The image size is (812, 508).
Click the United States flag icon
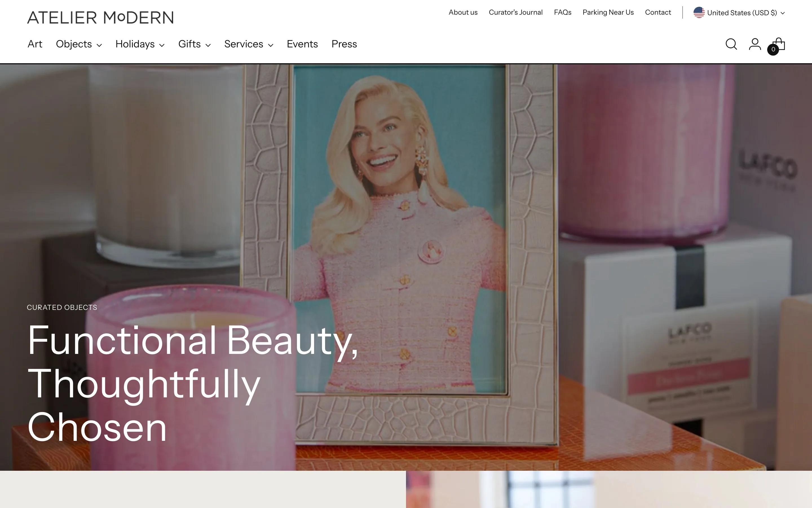699,12
